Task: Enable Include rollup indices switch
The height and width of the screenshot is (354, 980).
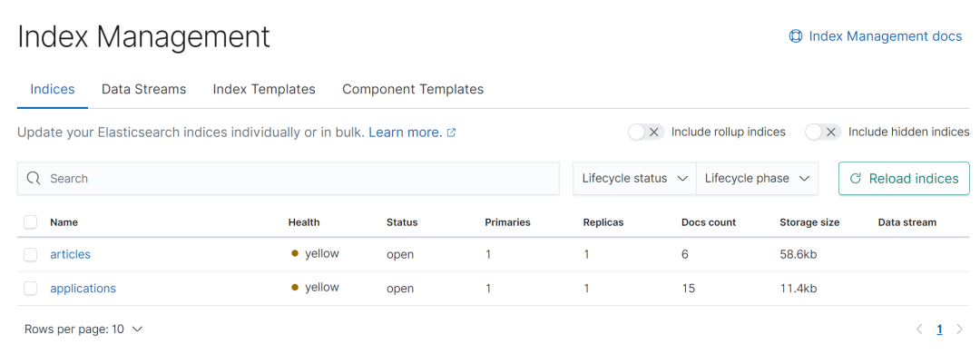Action: (646, 132)
